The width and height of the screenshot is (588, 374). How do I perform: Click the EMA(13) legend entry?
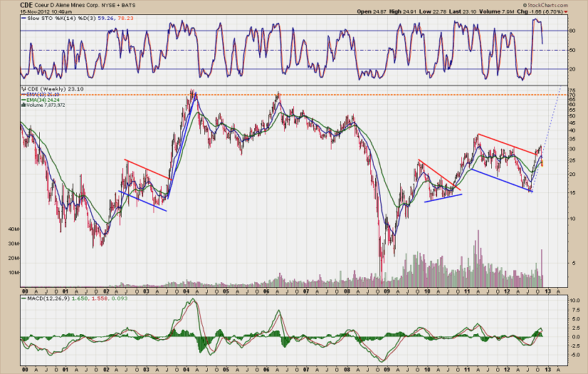coord(43,95)
